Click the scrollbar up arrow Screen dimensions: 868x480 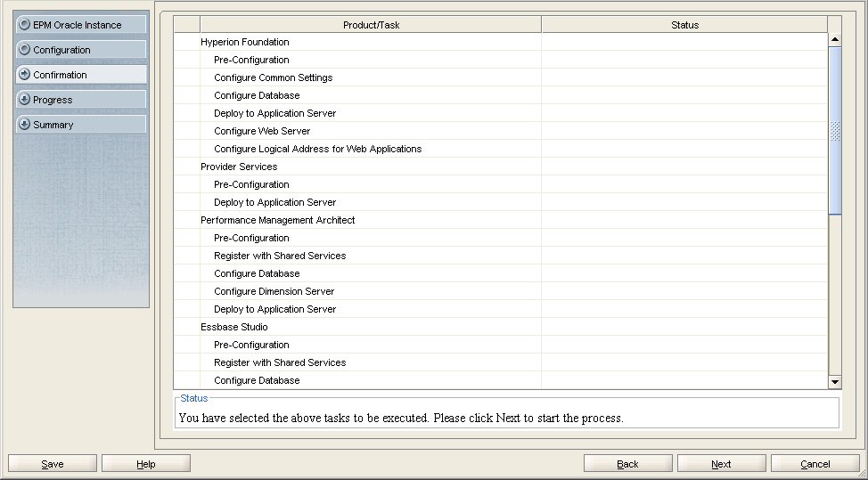point(835,39)
